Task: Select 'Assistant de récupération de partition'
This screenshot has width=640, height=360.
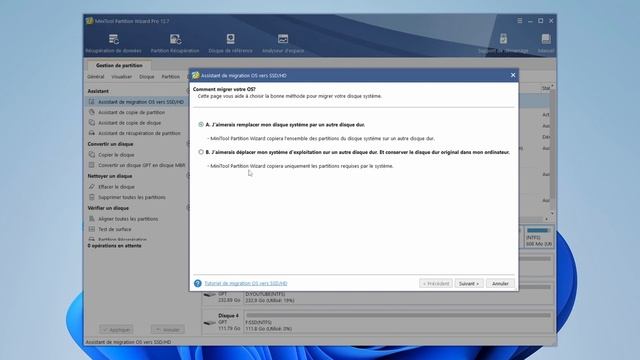Action: [139, 133]
